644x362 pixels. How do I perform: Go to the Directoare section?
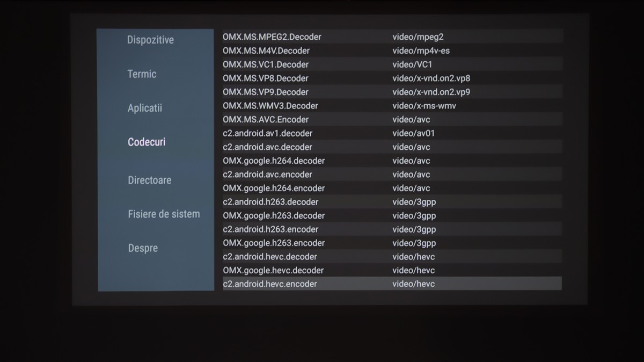(150, 180)
